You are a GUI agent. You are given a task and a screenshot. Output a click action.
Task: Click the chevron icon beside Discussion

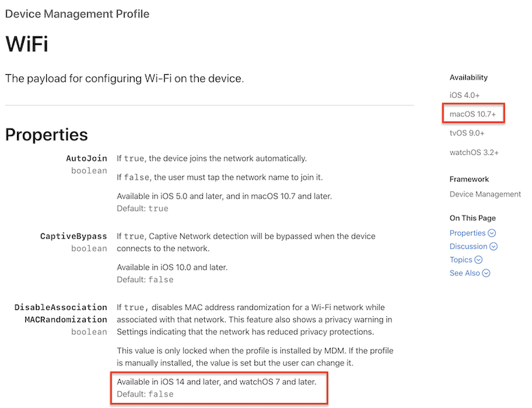493,247
